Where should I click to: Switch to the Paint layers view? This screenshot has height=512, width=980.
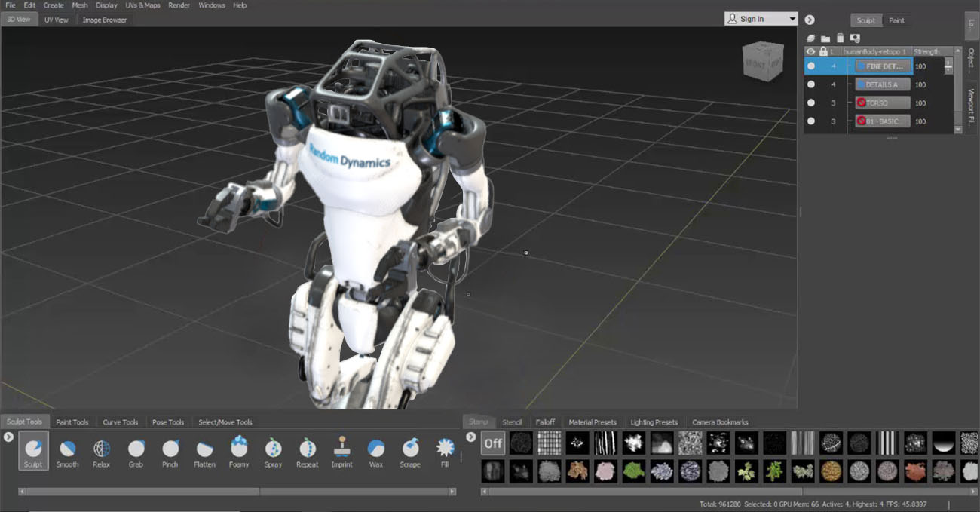[896, 20]
